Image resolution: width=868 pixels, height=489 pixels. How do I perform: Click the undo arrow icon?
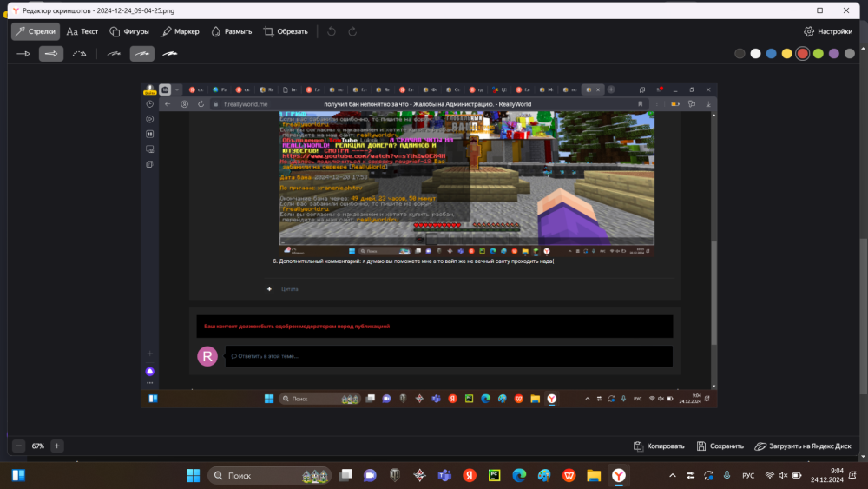[331, 31]
